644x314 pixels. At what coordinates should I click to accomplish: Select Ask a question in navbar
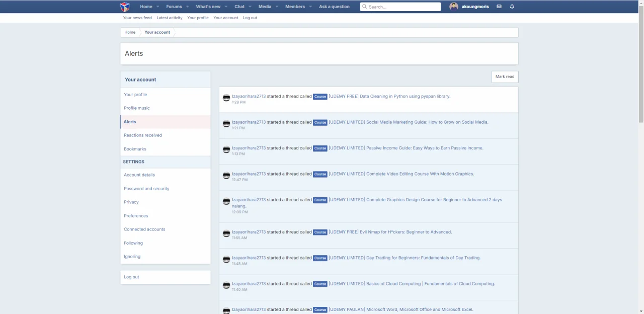point(334,7)
